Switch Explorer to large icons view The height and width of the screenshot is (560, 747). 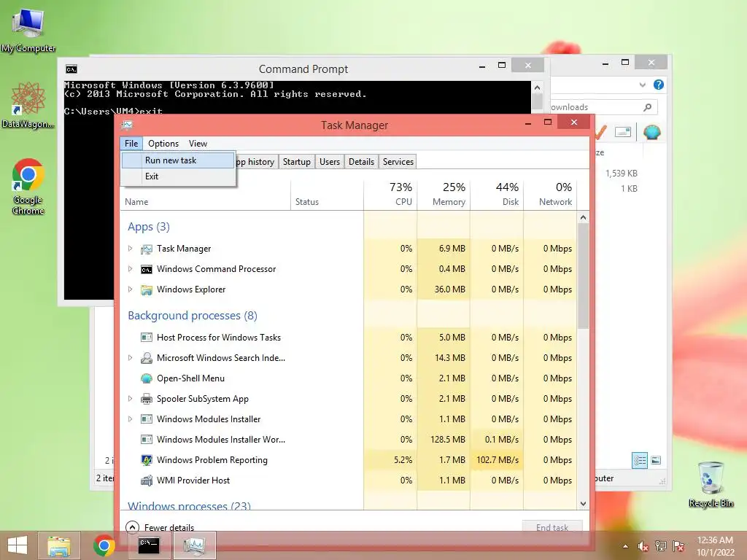[x=656, y=460]
